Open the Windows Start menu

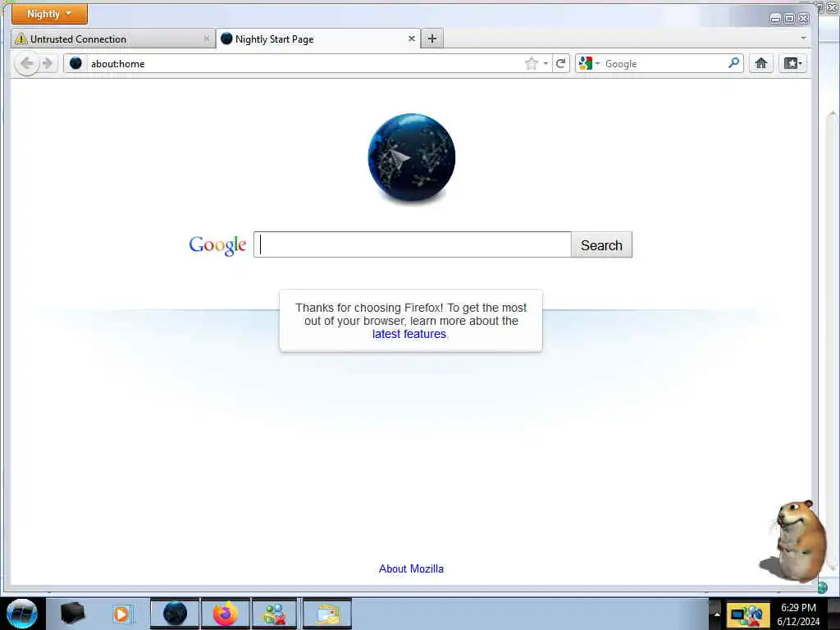(x=22, y=614)
